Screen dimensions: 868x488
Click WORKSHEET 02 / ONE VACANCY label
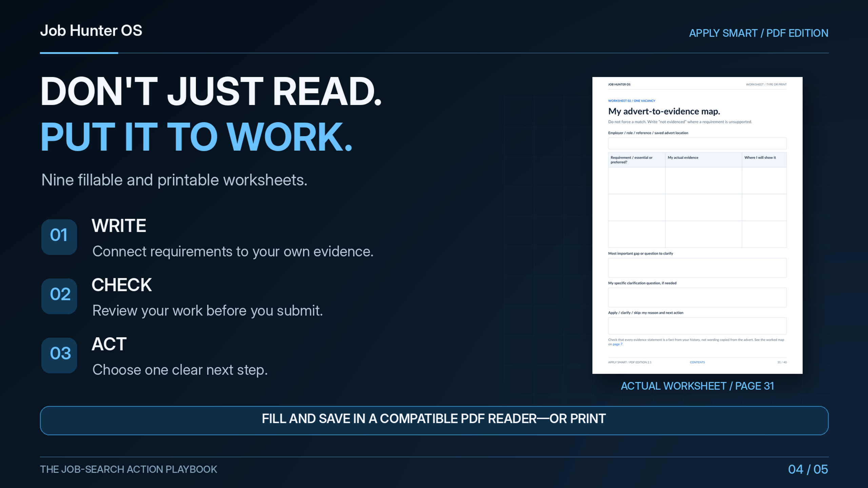click(x=631, y=101)
